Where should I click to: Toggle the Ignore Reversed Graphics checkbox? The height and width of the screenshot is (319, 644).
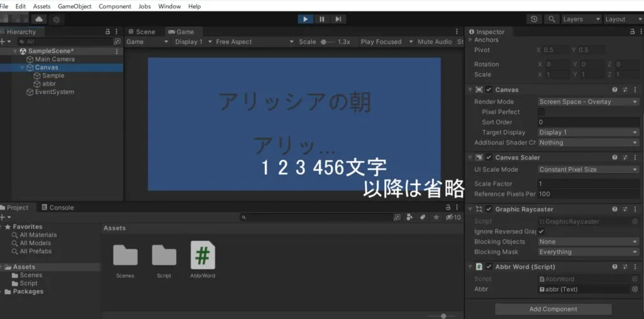point(541,232)
